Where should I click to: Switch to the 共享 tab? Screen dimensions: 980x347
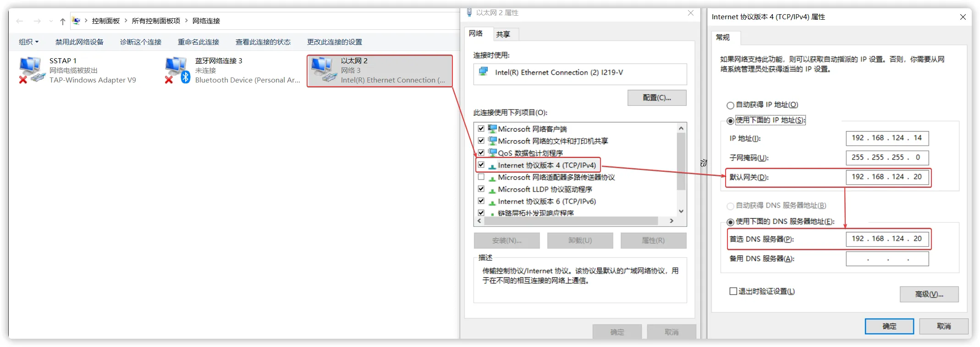point(503,34)
